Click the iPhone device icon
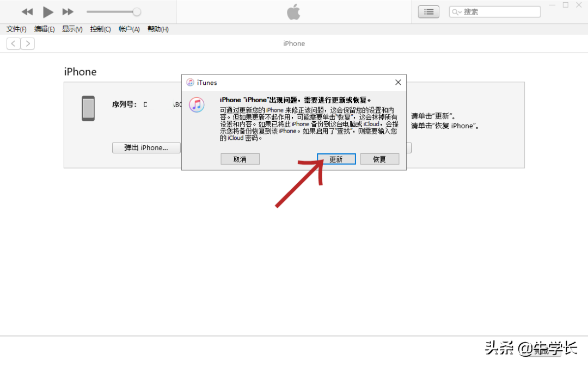Image resolution: width=588 pixels, height=366 pixels. click(88, 109)
